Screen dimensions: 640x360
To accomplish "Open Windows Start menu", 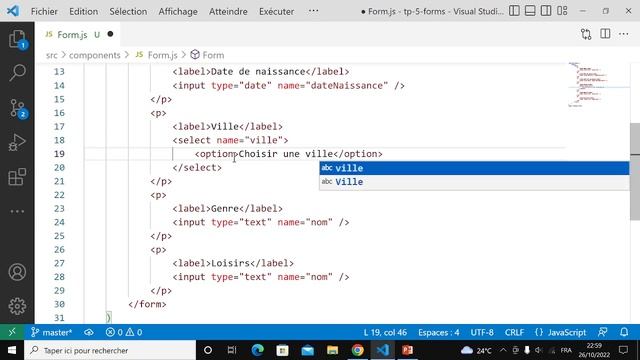I will click(12, 350).
